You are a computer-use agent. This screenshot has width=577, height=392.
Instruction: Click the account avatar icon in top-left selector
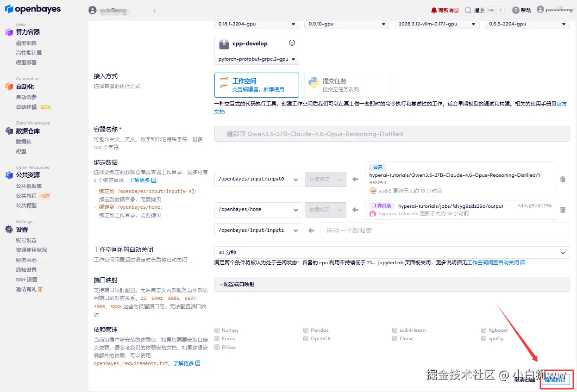pos(93,10)
